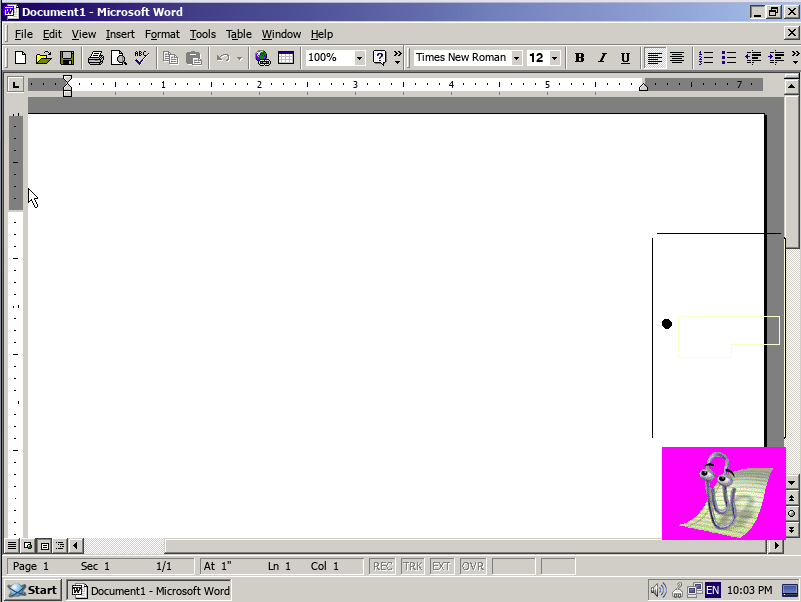Image resolution: width=801 pixels, height=602 pixels.
Task: Select Document1 - Microsoft Word taskbar button
Action: pyautogui.click(x=149, y=590)
